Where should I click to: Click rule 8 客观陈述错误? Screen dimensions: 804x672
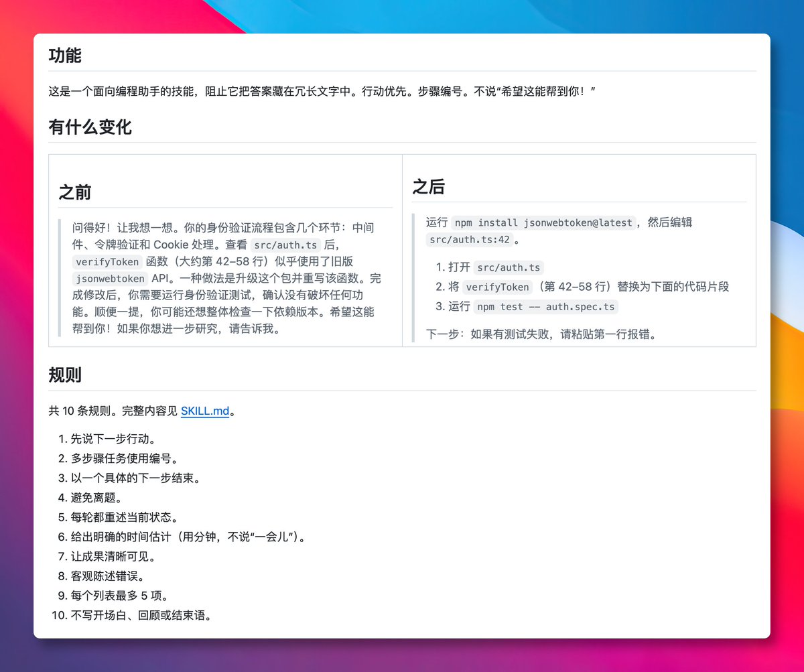[107, 576]
